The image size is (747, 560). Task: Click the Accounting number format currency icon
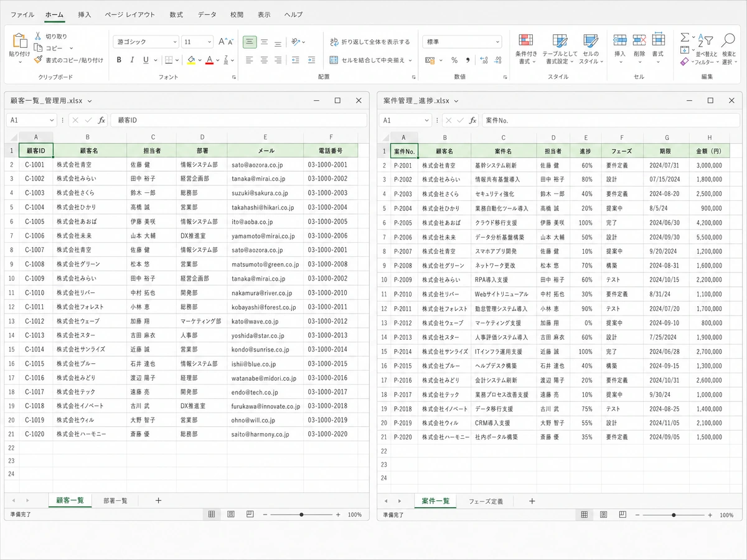click(430, 60)
